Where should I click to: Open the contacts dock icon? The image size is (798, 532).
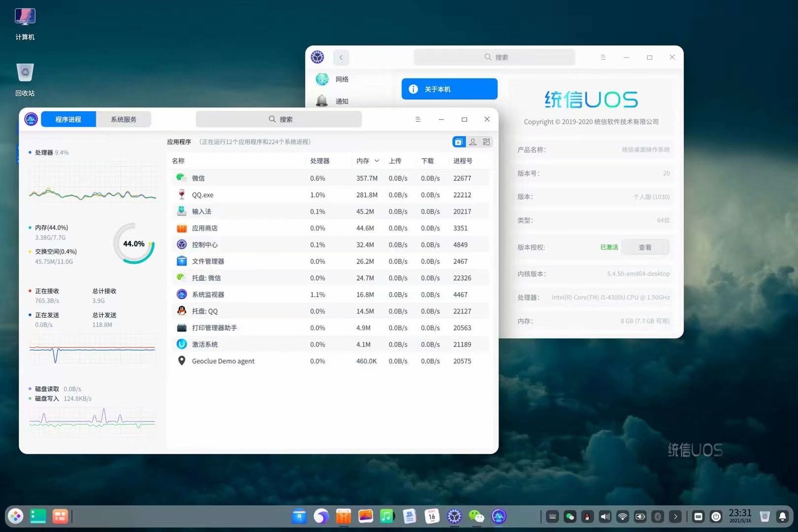click(409, 516)
